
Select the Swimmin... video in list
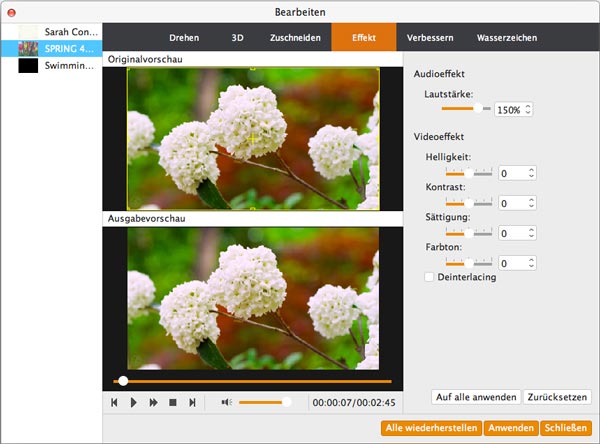(x=51, y=65)
